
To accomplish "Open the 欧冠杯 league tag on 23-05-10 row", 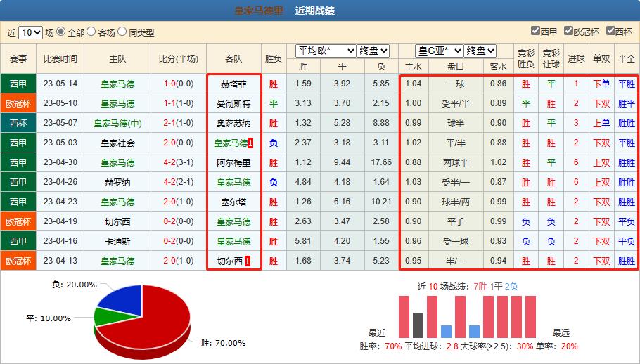I will point(18,103).
